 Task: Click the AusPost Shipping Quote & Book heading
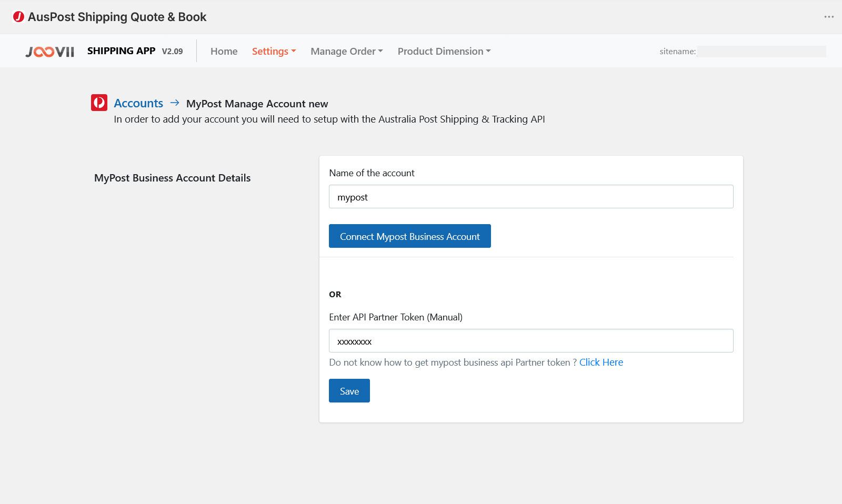pyautogui.click(x=117, y=17)
